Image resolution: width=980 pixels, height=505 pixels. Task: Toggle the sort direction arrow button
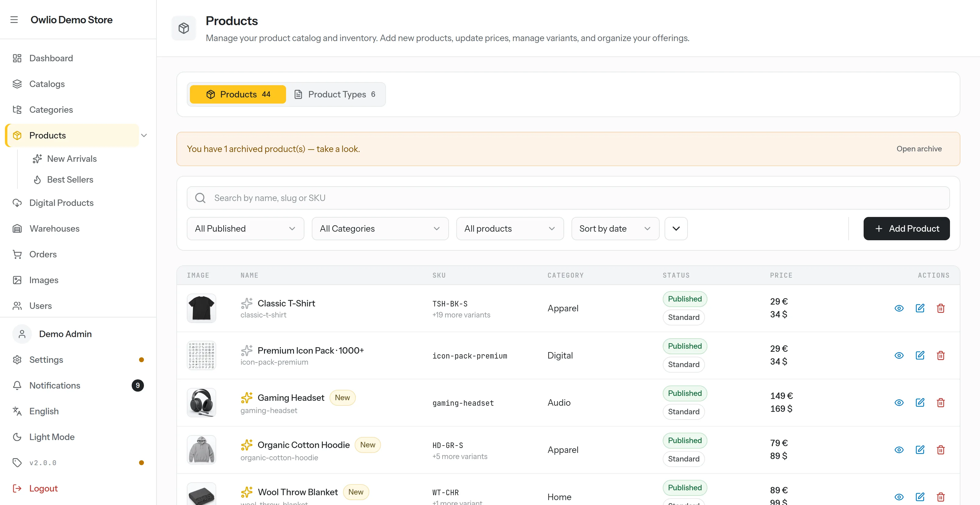[676, 228]
